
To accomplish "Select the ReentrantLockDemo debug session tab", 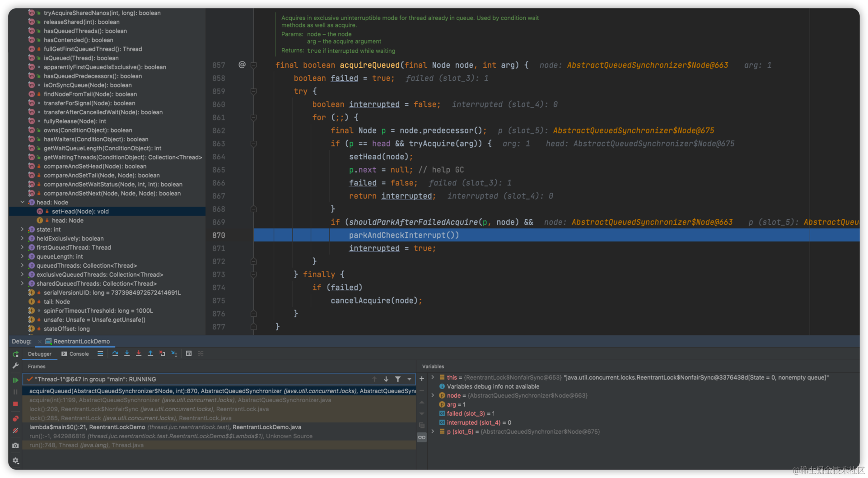I will click(x=78, y=342).
